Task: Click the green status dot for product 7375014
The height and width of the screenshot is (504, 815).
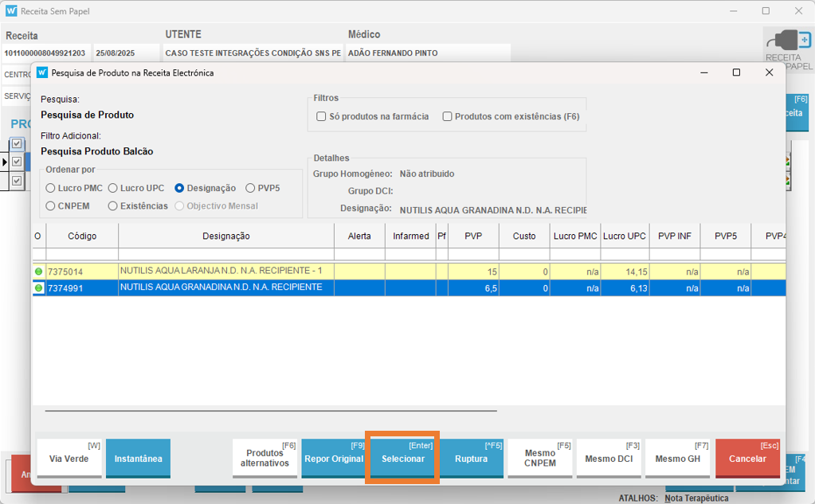Action: click(x=38, y=272)
